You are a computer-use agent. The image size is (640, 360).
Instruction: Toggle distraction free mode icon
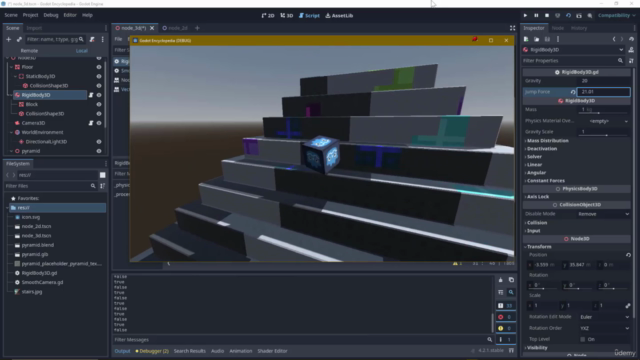point(512,28)
